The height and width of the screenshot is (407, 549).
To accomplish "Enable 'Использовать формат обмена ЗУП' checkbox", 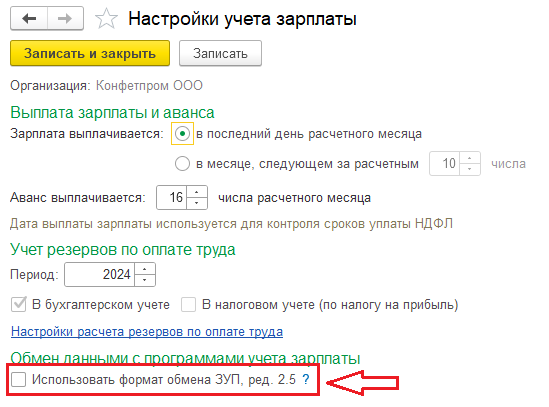I will click(x=19, y=379).
